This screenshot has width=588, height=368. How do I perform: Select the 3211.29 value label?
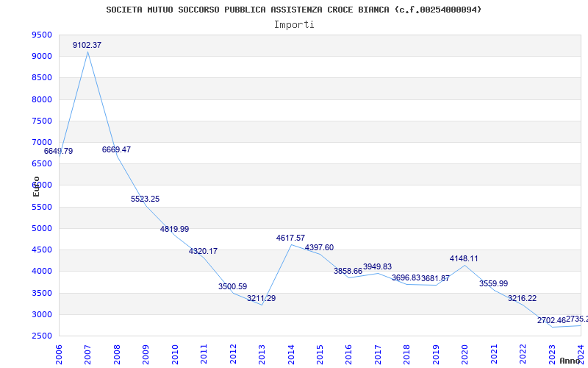(x=262, y=299)
